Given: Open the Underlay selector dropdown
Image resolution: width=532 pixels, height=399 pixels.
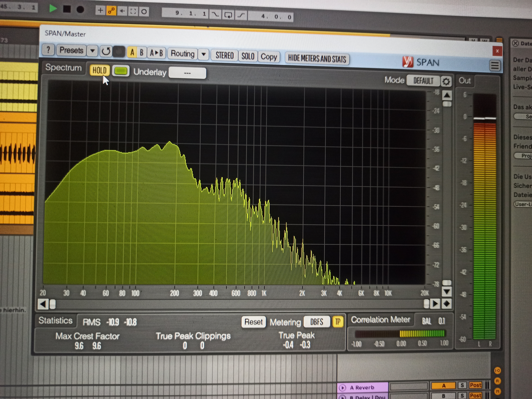Looking at the screenshot, I should (187, 73).
